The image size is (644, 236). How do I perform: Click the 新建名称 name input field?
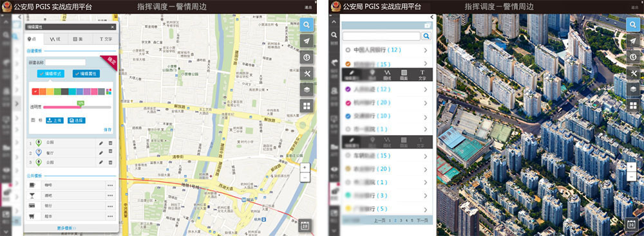[65, 62]
